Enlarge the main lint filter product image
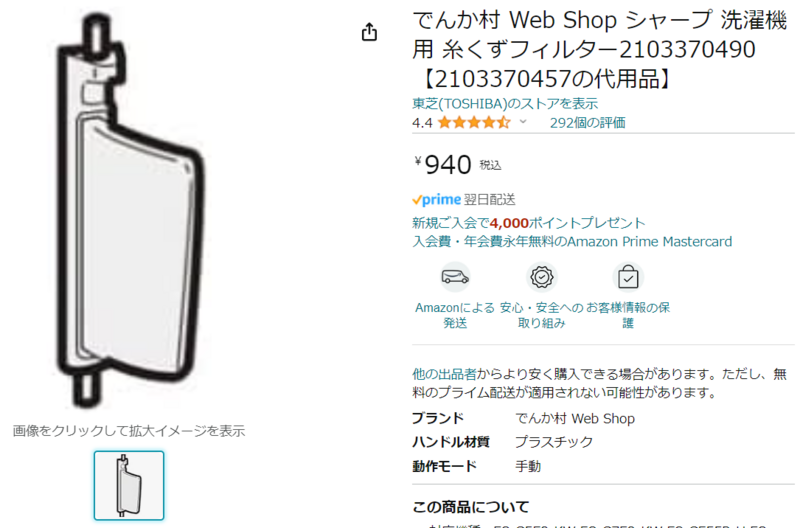This screenshot has height=528, width=800. (130, 209)
